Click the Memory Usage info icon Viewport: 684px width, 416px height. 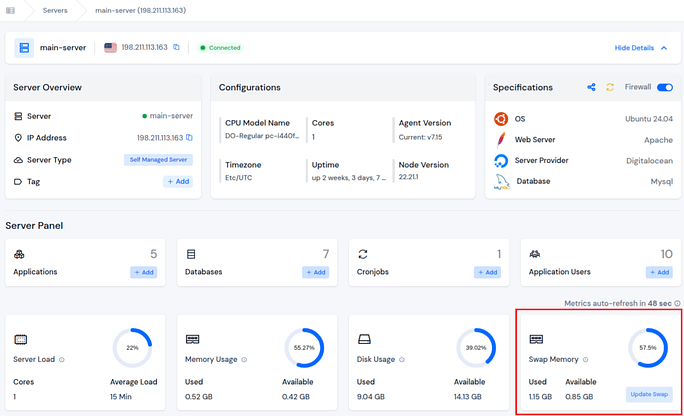[x=242, y=360]
